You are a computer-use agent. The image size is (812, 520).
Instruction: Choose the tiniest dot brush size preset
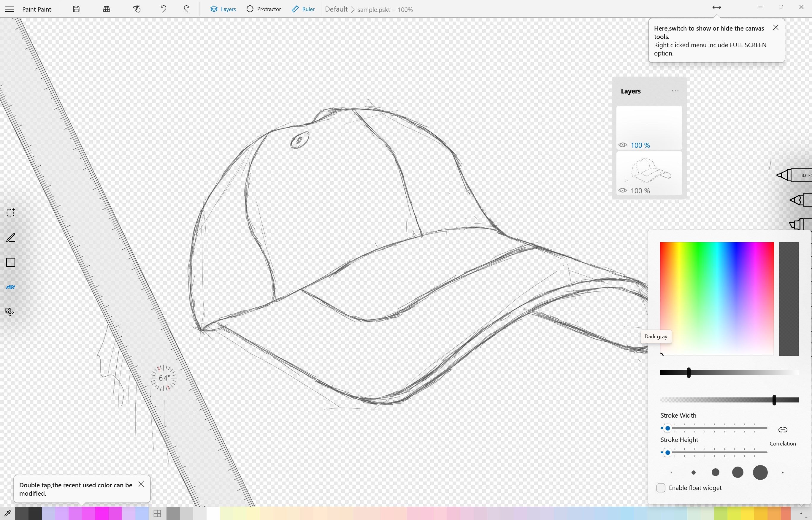tap(671, 473)
